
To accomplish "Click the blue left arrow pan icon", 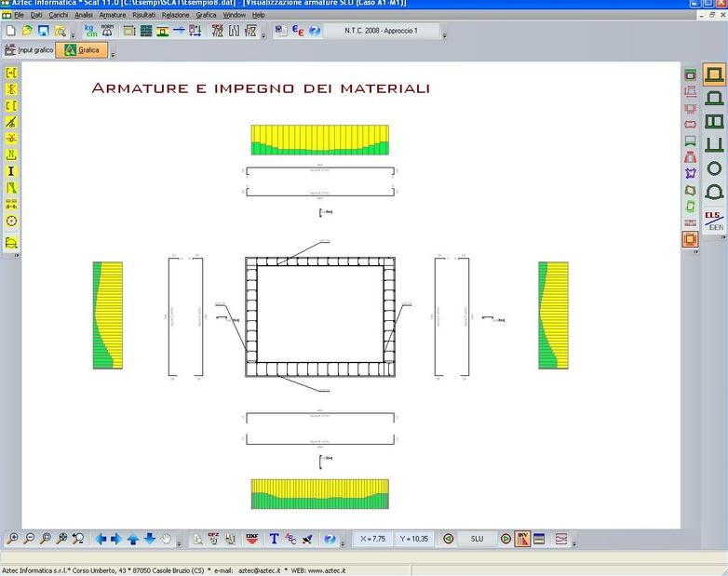I will [101, 539].
